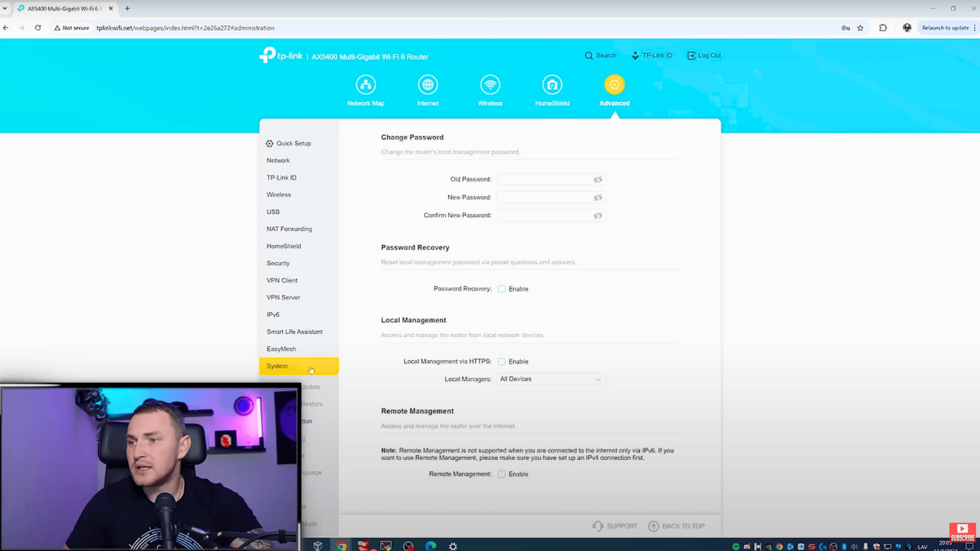This screenshot has width=980, height=551.
Task: Expand the Local Managers dropdown
Action: coord(551,379)
